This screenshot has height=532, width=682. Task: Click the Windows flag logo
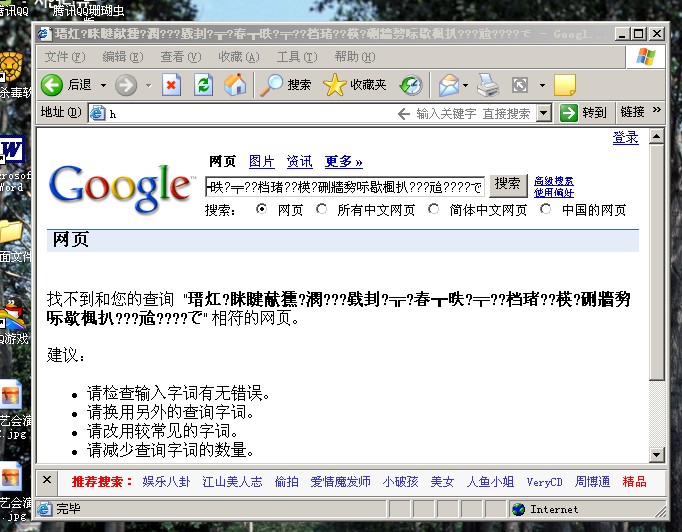[x=645, y=57]
